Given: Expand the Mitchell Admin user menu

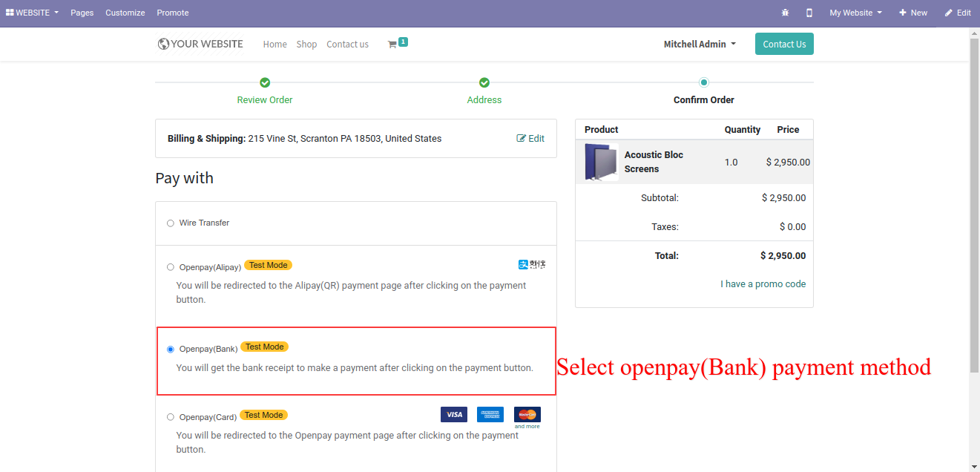Looking at the screenshot, I should [x=700, y=44].
